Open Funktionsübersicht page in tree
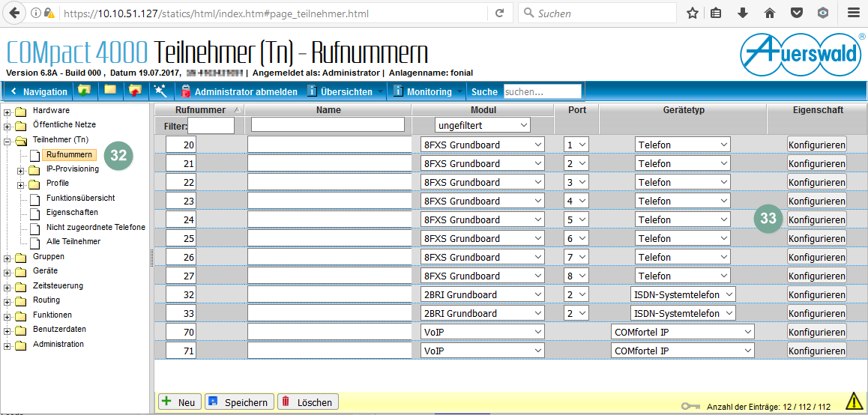868x415 pixels. pos(80,198)
